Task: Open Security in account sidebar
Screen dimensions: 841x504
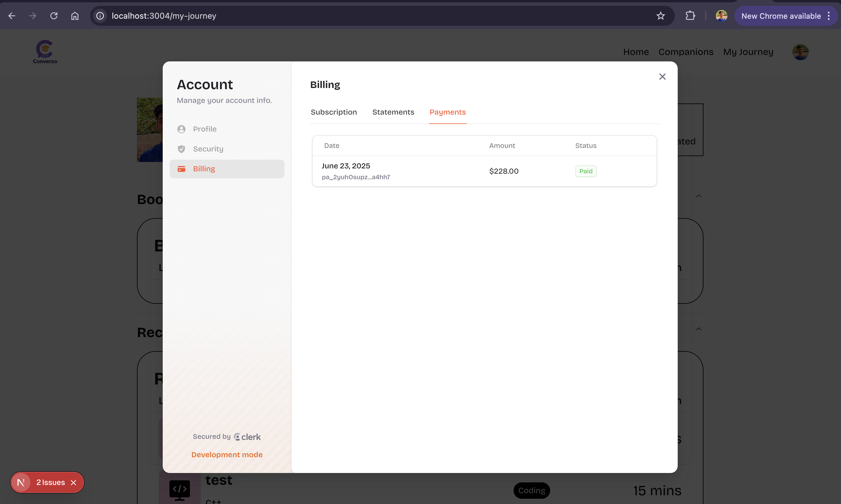Action: 208,149
